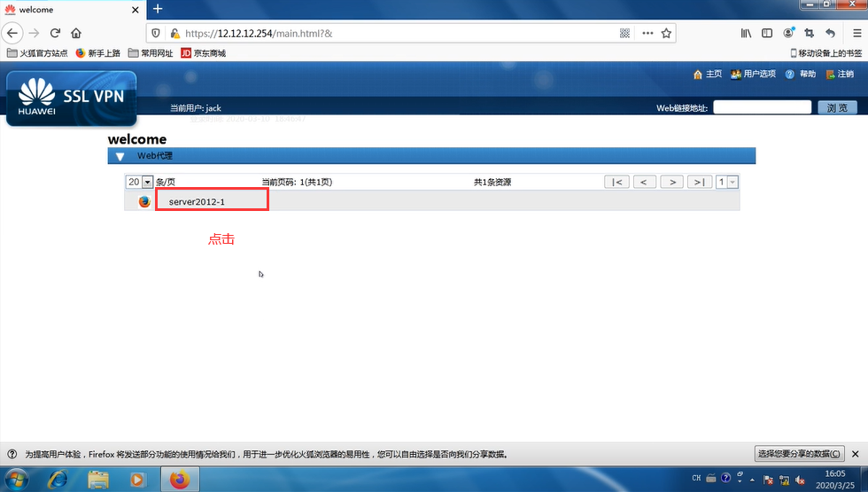
Task: Open the Library bookshelf icon
Action: point(746,34)
